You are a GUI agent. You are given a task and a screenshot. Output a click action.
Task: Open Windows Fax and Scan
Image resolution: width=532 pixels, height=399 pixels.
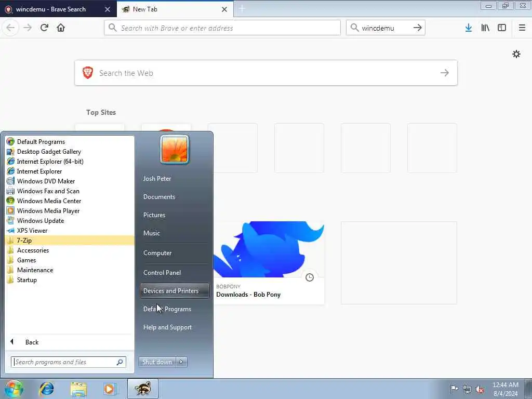click(x=70, y=191)
